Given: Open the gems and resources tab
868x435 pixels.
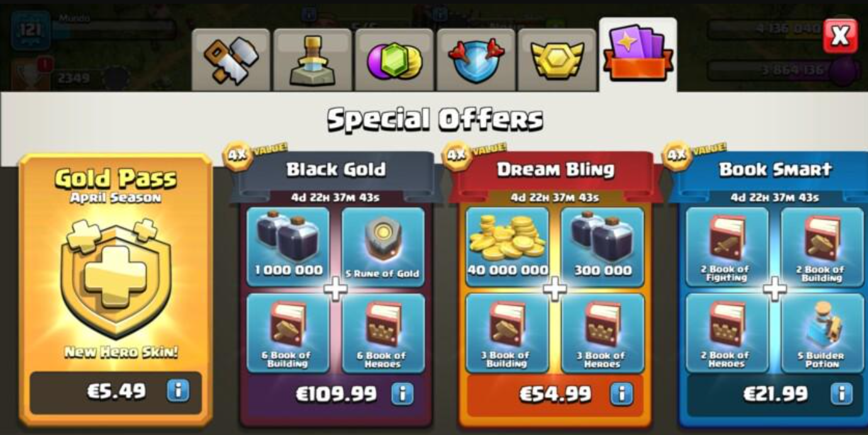Looking at the screenshot, I should (x=394, y=60).
